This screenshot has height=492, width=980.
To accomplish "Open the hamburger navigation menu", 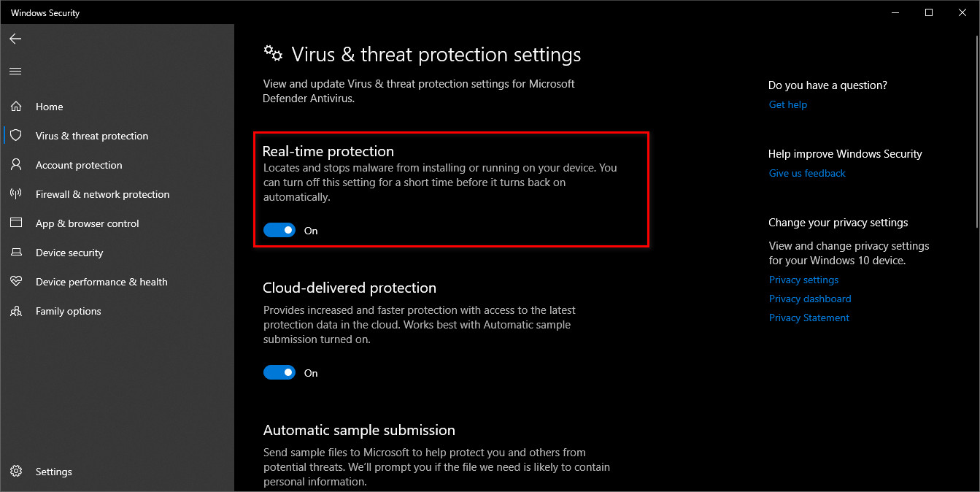I will pos(15,72).
